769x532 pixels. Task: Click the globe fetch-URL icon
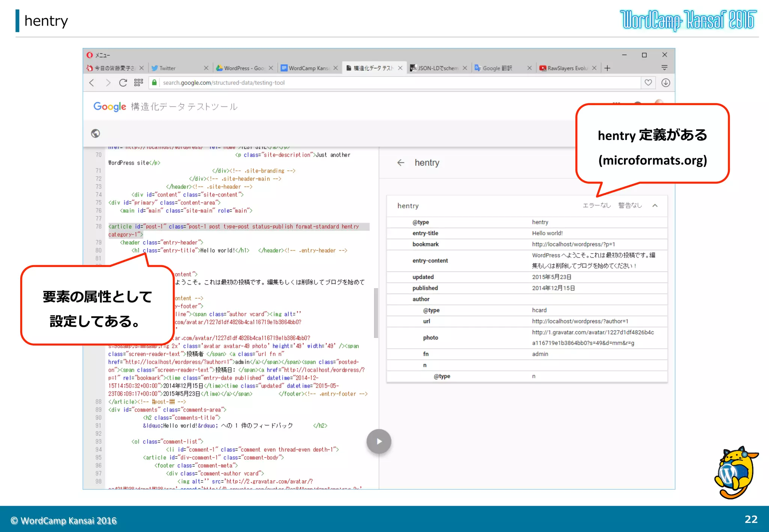point(95,133)
